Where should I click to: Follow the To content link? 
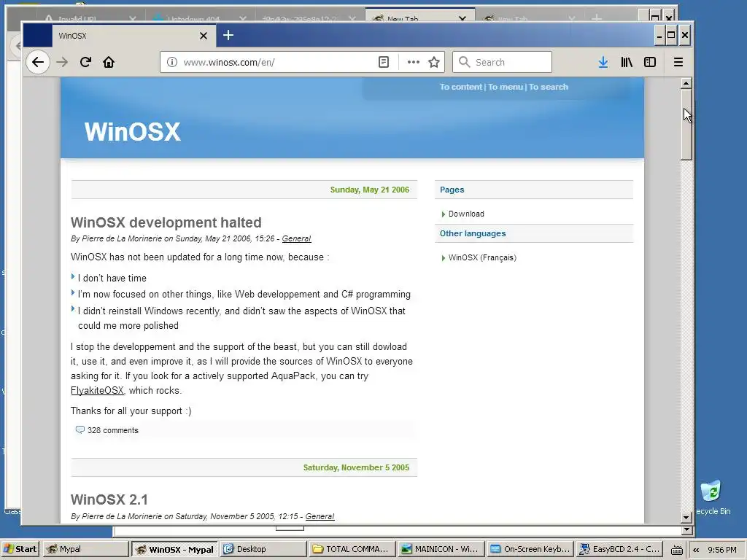click(461, 87)
